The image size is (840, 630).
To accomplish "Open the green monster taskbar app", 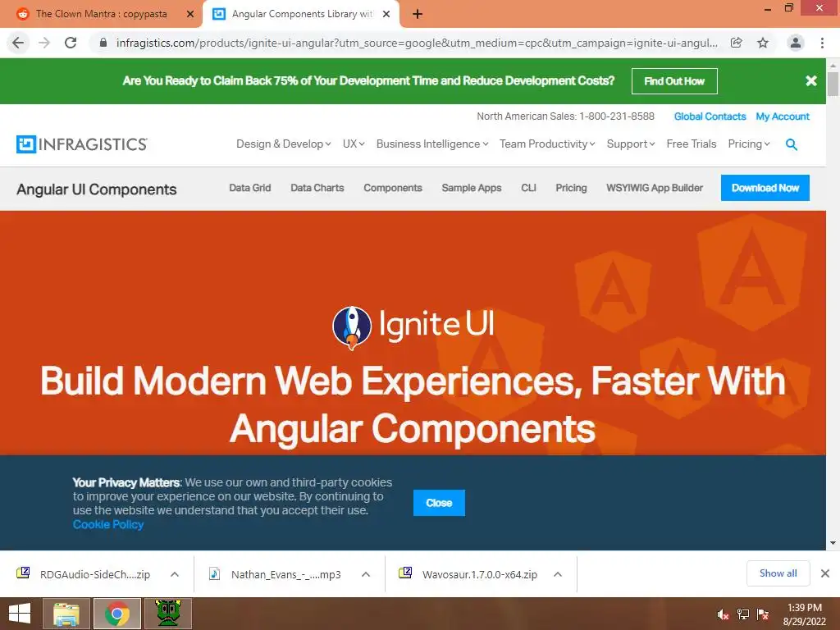I will [167, 614].
